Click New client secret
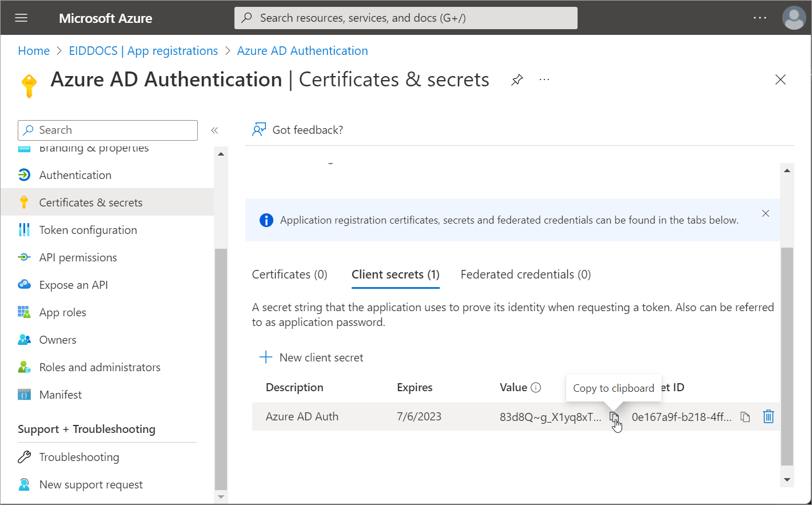 [312, 357]
